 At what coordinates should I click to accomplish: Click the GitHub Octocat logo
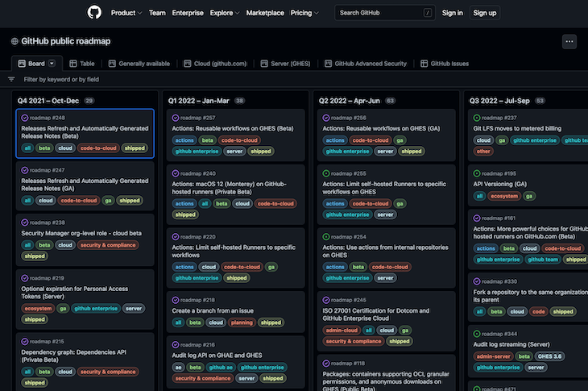click(x=94, y=12)
